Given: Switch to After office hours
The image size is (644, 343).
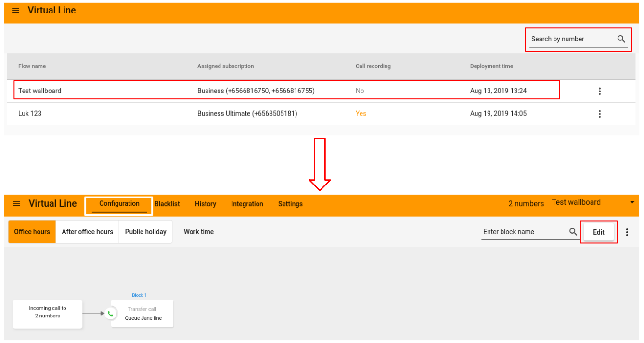Looking at the screenshot, I should [x=87, y=232].
